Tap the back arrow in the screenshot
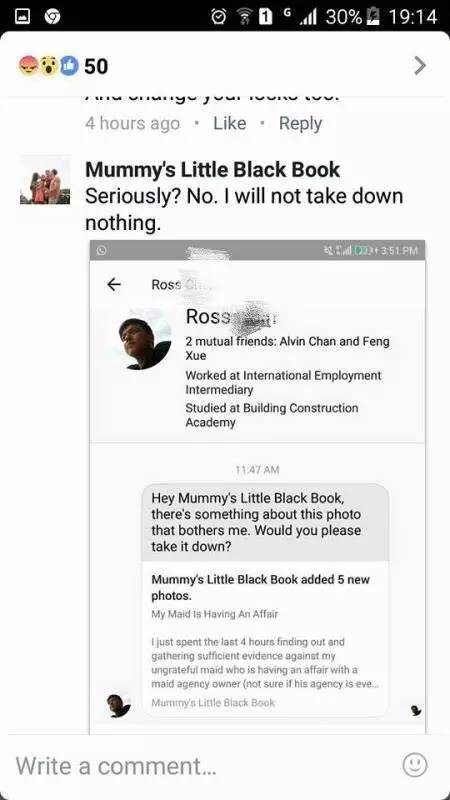This screenshot has height=800, width=450. pos(114,284)
